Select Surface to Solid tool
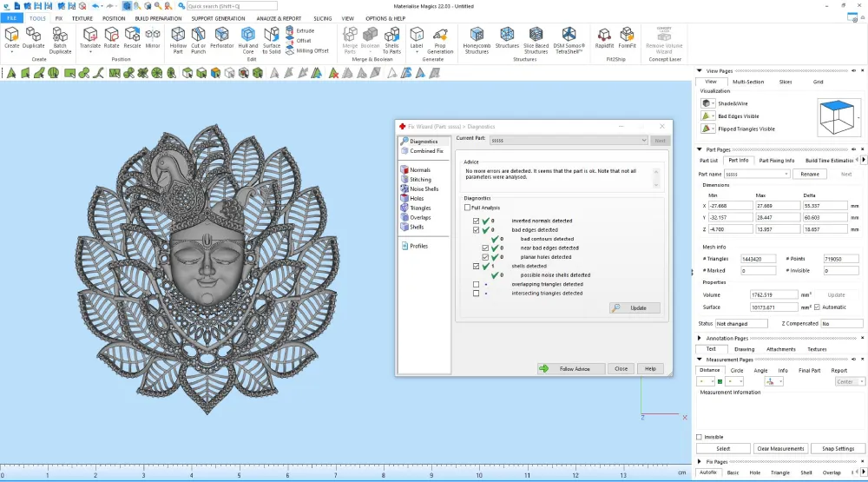 (271, 40)
